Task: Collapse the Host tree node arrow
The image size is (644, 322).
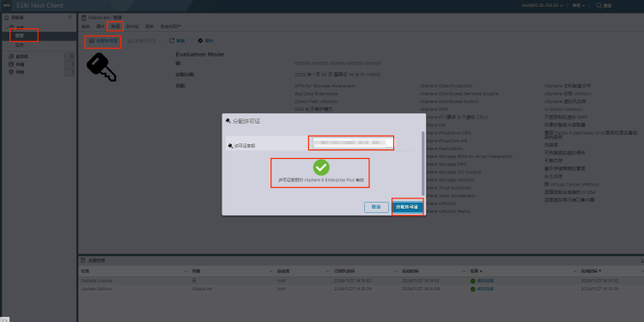Action: (5, 27)
